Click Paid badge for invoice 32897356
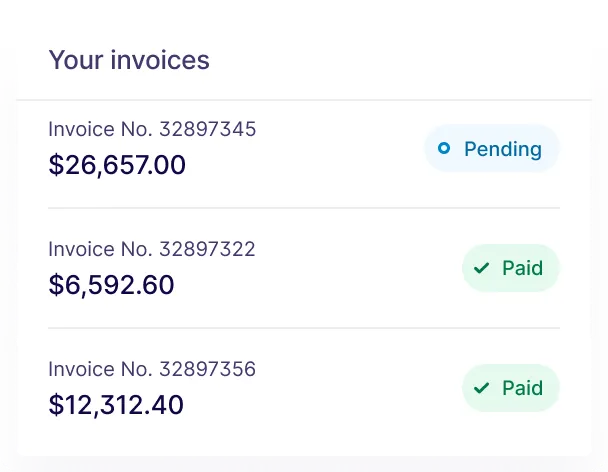 tap(510, 388)
